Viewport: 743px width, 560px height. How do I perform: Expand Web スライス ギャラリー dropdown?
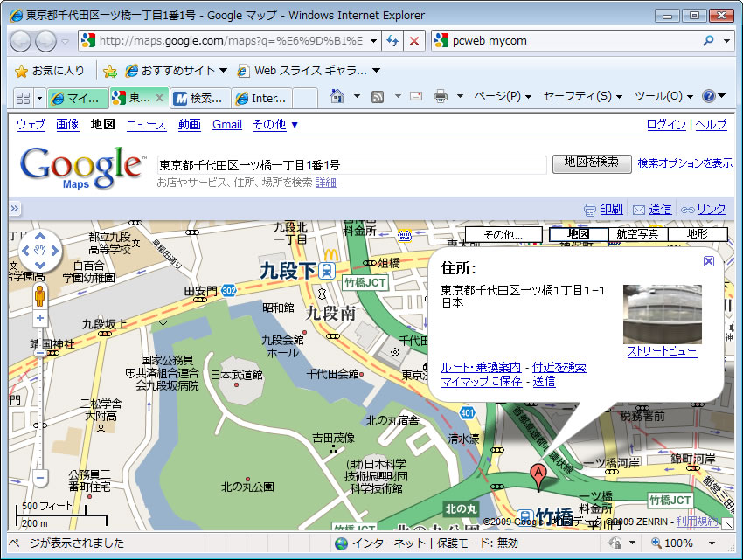(376, 71)
